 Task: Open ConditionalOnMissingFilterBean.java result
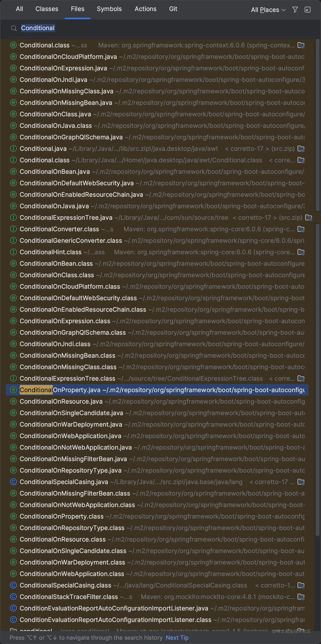[x=157, y=459]
